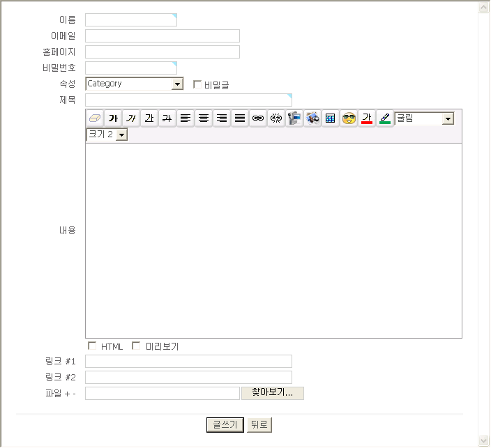
Task: Click inside the 내용 content editor area
Action: [273, 241]
